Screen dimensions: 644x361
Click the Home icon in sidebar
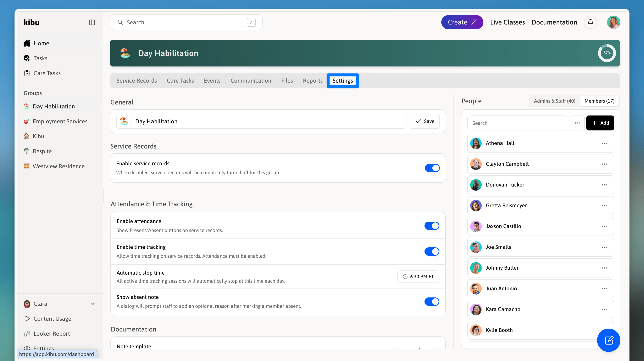pos(27,43)
